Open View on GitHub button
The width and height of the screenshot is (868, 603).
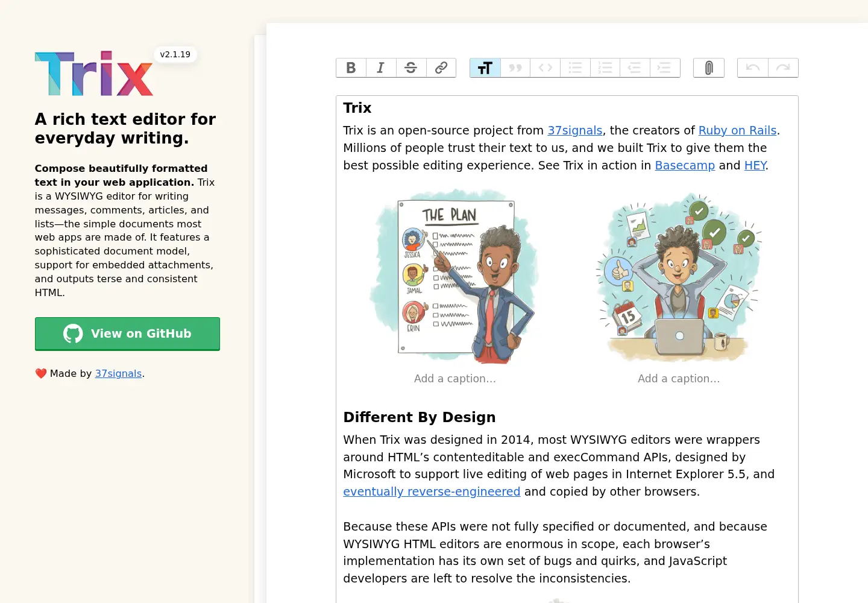point(127,333)
